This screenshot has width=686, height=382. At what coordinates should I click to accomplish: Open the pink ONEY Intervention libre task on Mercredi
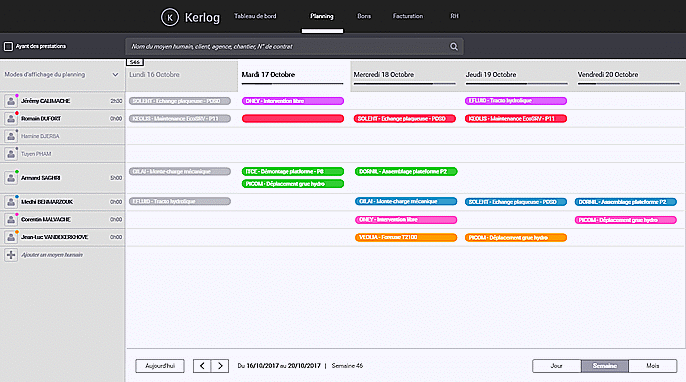(x=406, y=220)
